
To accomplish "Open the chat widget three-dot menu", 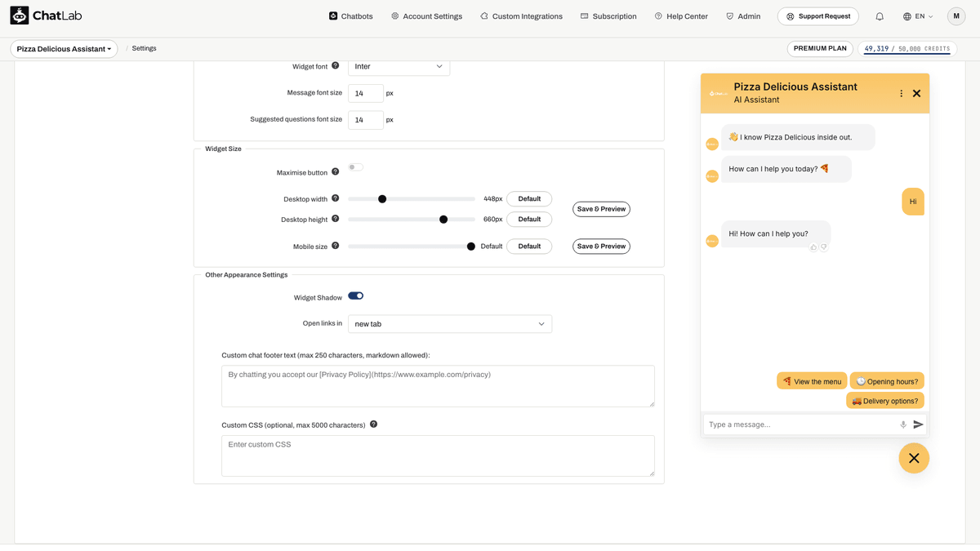I will pyautogui.click(x=902, y=93).
